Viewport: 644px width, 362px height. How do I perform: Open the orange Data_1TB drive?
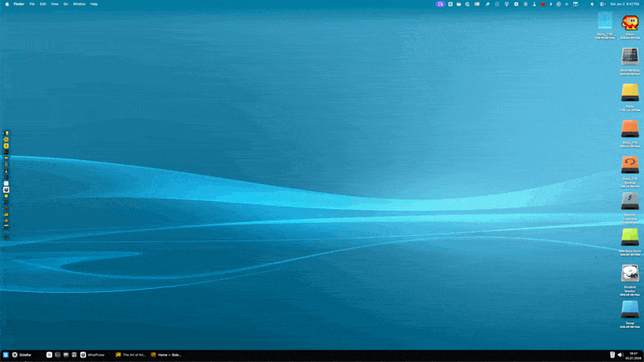[x=630, y=128]
